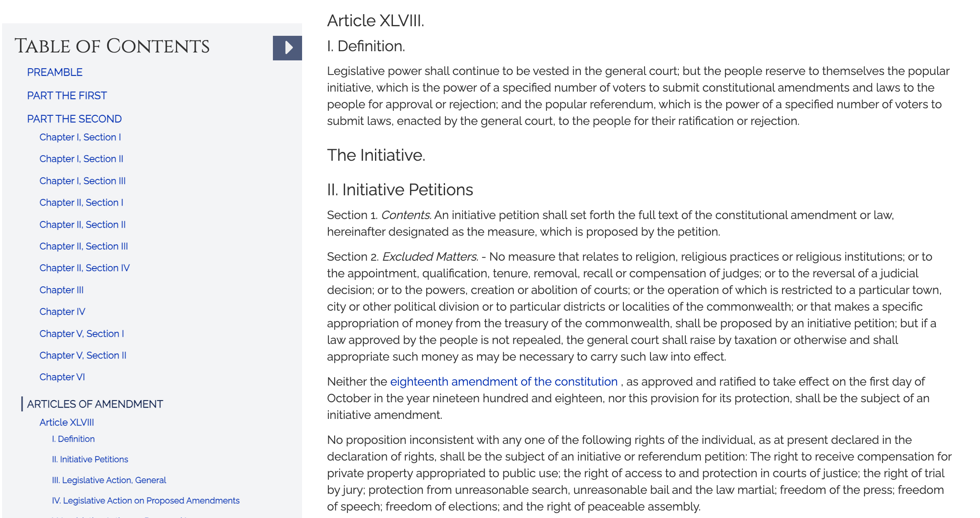Open Chapter I, Section I
Image resolution: width=980 pixels, height=518 pixels.
[x=80, y=137]
